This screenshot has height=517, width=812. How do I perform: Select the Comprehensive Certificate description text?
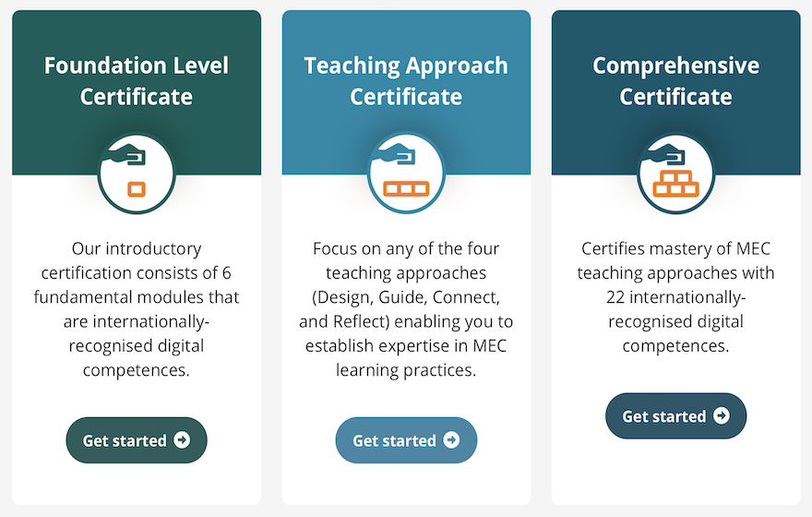click(x=675, y=297)
